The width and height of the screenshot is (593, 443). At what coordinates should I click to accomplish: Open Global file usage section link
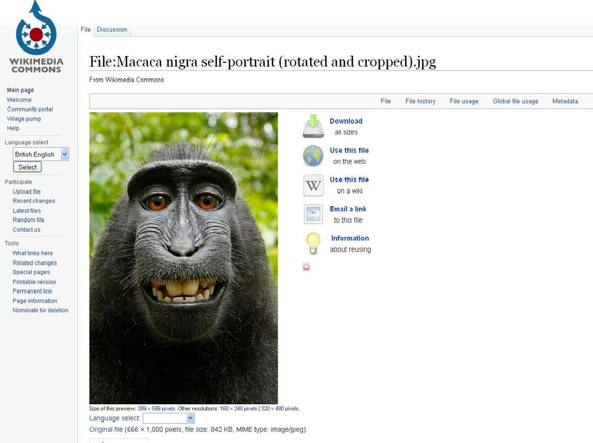(x=515, y=101)
